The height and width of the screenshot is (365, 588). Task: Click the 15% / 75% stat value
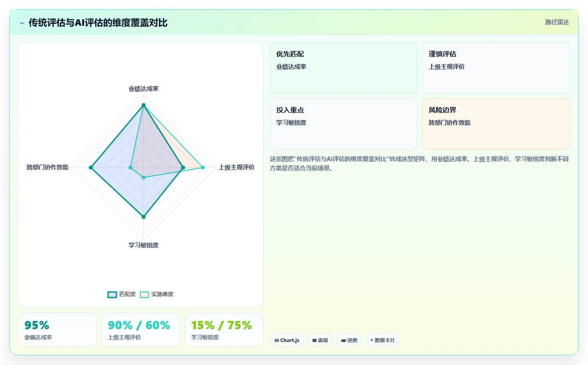(221, 325)
